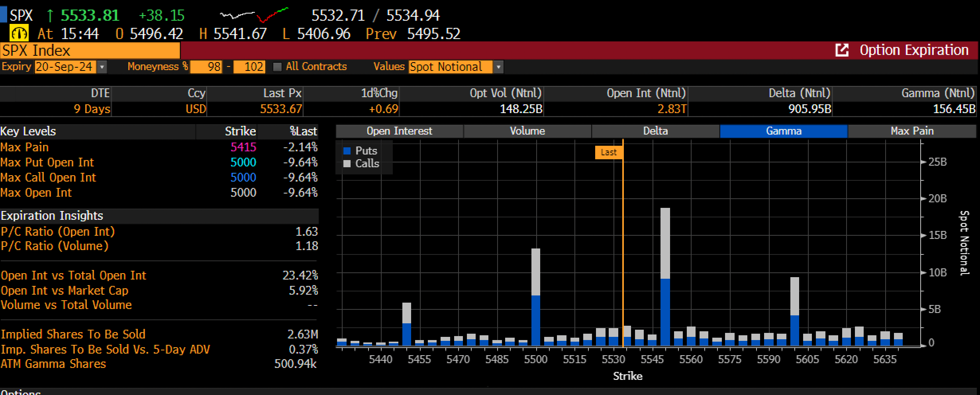Click the gamma bar at strike 5600
Viewport: 980px width, 395px height.
[x=794, y=311]
